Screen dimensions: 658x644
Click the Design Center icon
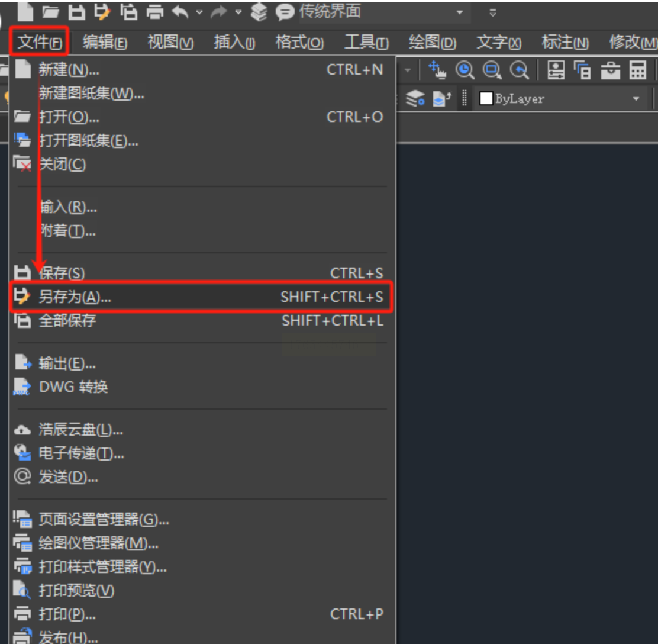coord(582,70)
